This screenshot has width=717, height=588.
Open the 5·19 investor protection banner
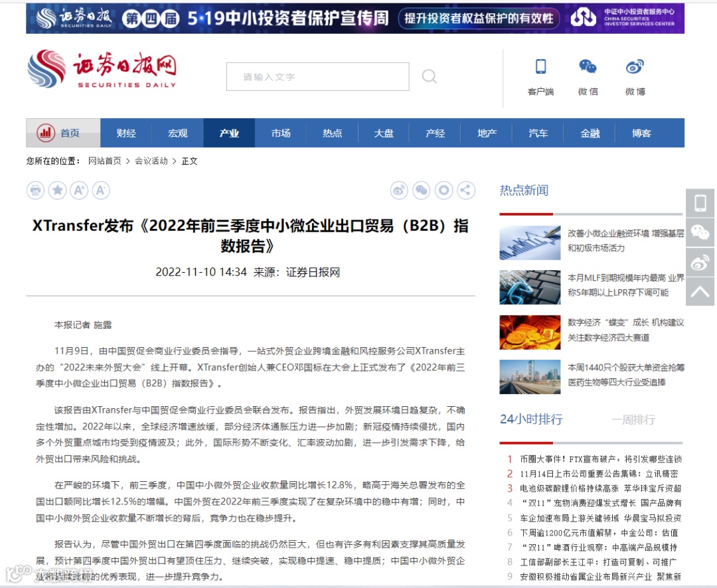tap(355, 19)
